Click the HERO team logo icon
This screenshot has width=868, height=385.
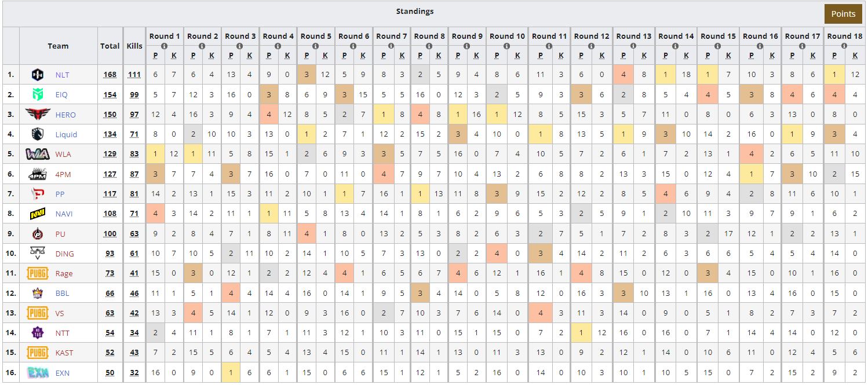(38, 115)
